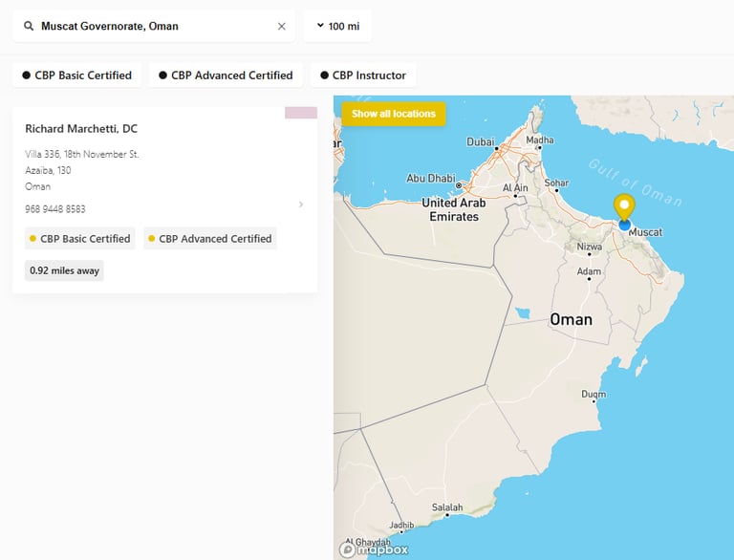Open the 100 mi distance dropdown
Screen dimensions: 734x560
click(x=337, y=27)
